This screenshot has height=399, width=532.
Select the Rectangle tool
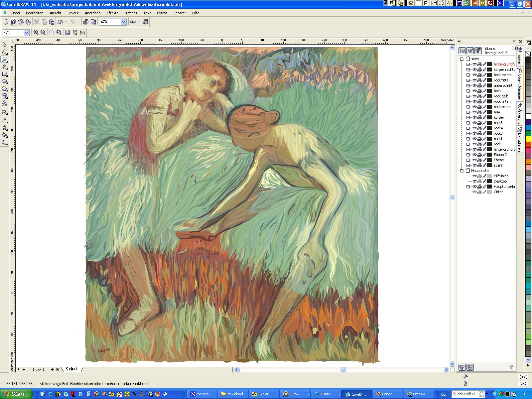pyautogui.click(x=4, y=74)
